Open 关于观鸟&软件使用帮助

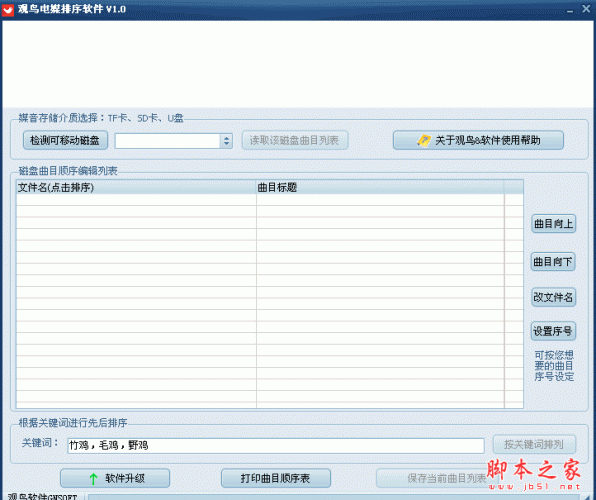pos(478,140)
